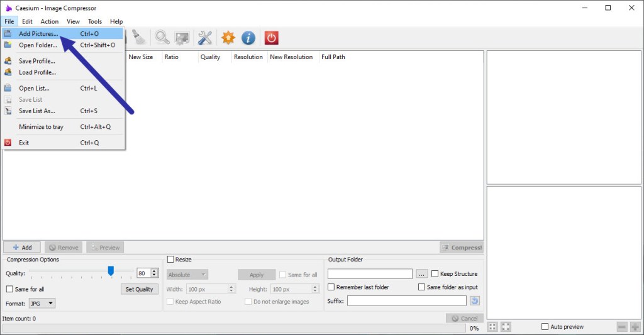Open the View menu
Viewport: 644px width, 335px height.
(73, 21)
